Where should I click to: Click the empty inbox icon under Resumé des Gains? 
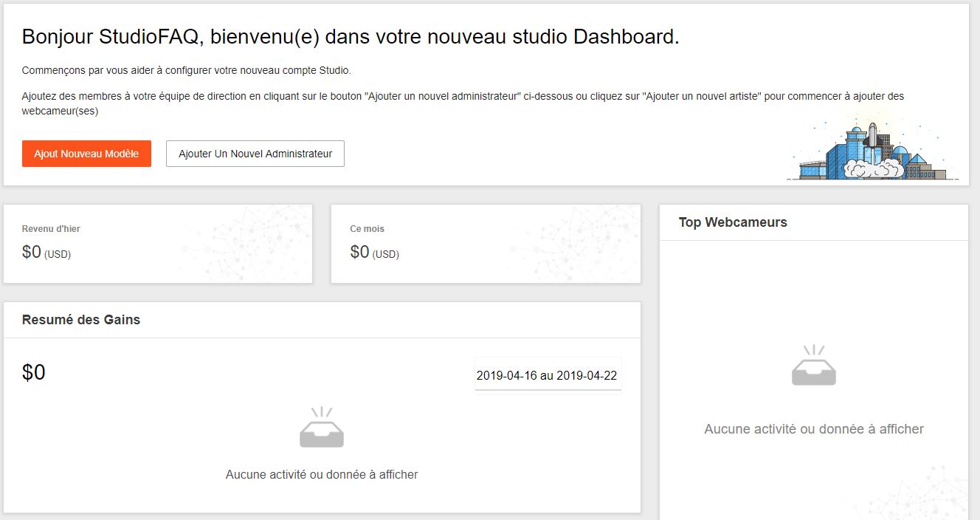322,428
